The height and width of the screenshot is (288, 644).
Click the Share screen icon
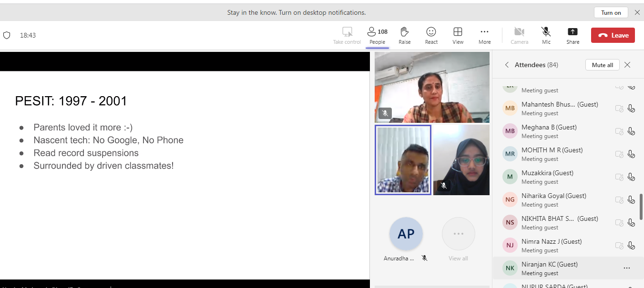coord(572,32)
